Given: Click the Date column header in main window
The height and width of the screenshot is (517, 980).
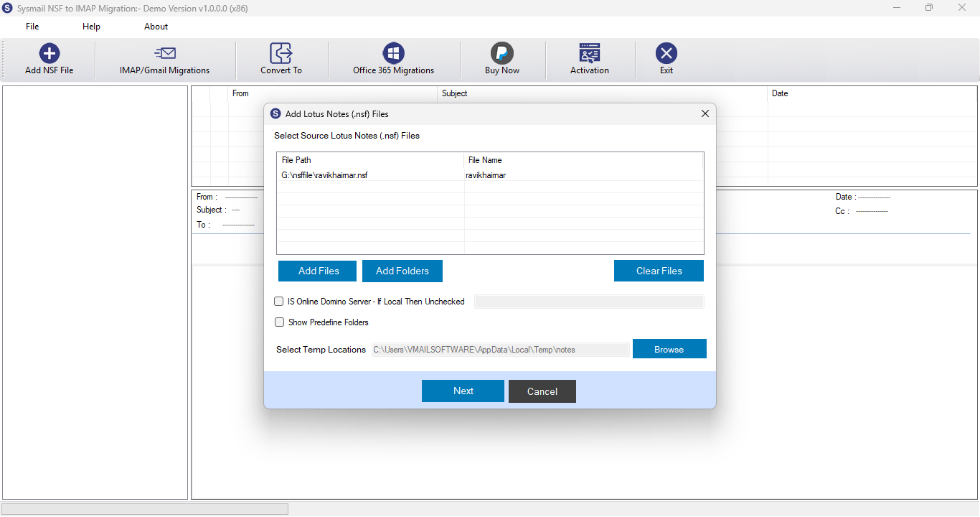Looking at the screenshot, I should click(872, 93).
